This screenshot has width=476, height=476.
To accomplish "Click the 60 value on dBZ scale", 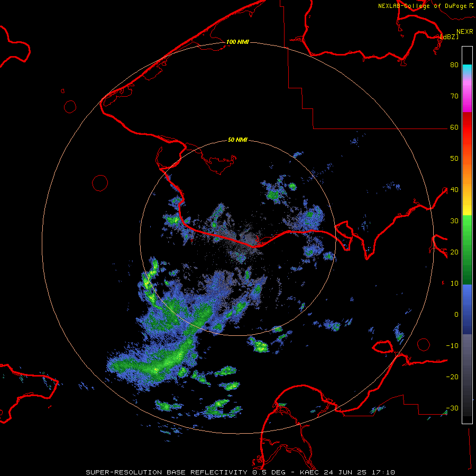I will [454, 127].
